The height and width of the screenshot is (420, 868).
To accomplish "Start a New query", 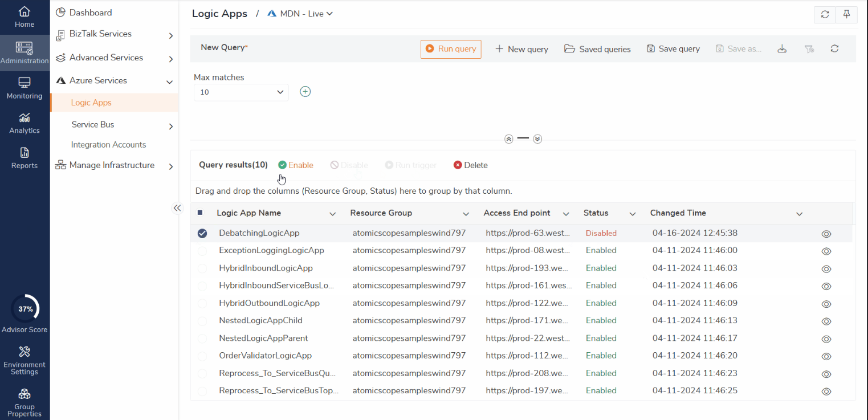I will (x=521, y=49).
